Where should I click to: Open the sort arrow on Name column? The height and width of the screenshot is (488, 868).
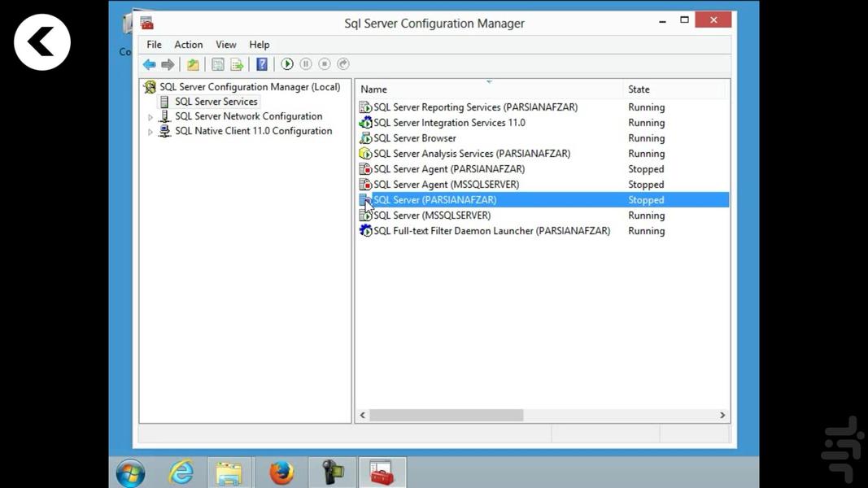point(488,81)
